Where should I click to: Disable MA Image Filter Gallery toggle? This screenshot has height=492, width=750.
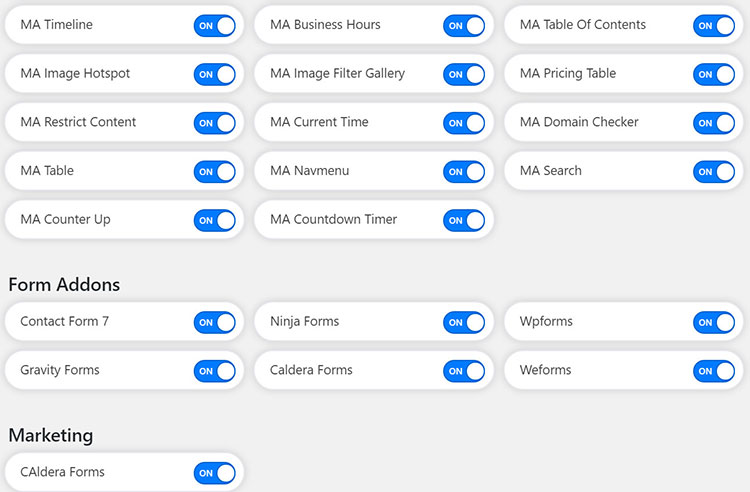click(464, 74)
